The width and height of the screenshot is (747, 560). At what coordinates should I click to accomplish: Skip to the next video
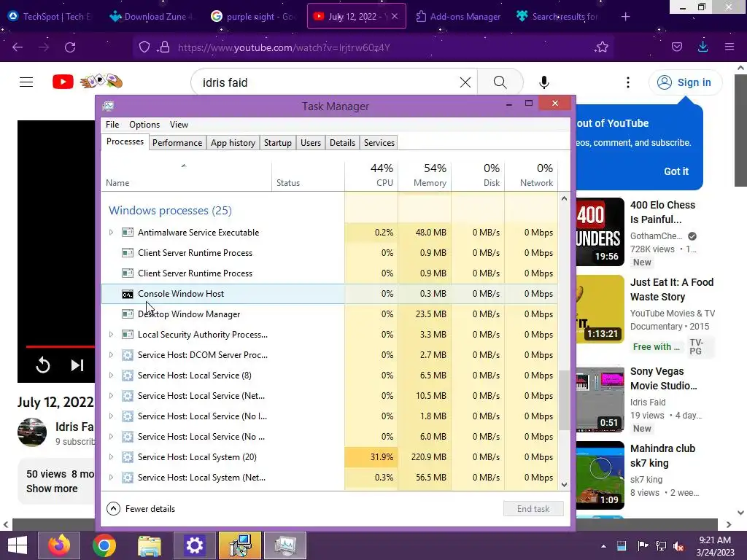pyautogui.click(x=77, y=365)
